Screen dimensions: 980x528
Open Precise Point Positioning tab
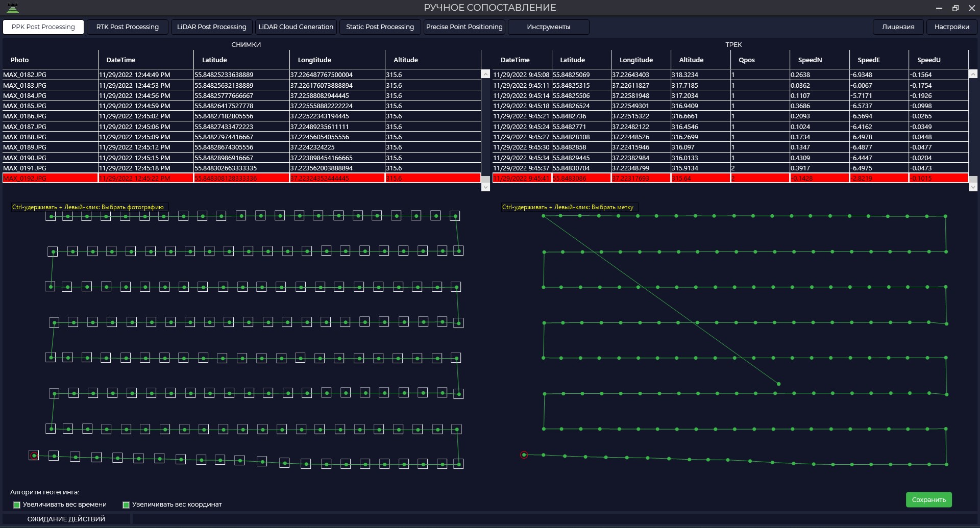pyautogui.click(x=464, y=27)
